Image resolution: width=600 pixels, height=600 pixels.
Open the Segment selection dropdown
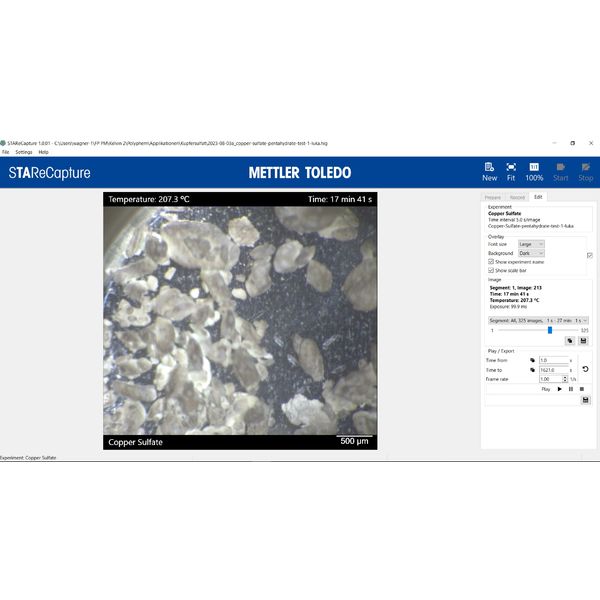538,320
